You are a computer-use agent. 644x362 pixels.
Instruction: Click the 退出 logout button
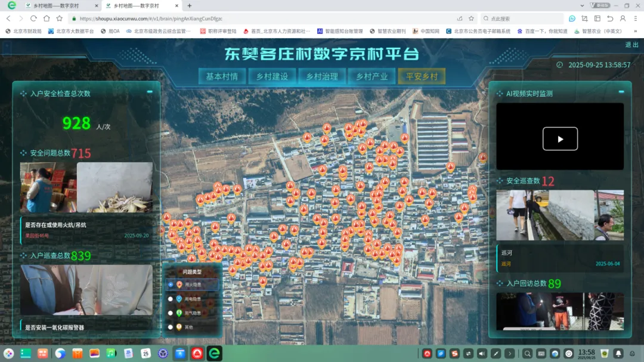[x=631, y=44]
